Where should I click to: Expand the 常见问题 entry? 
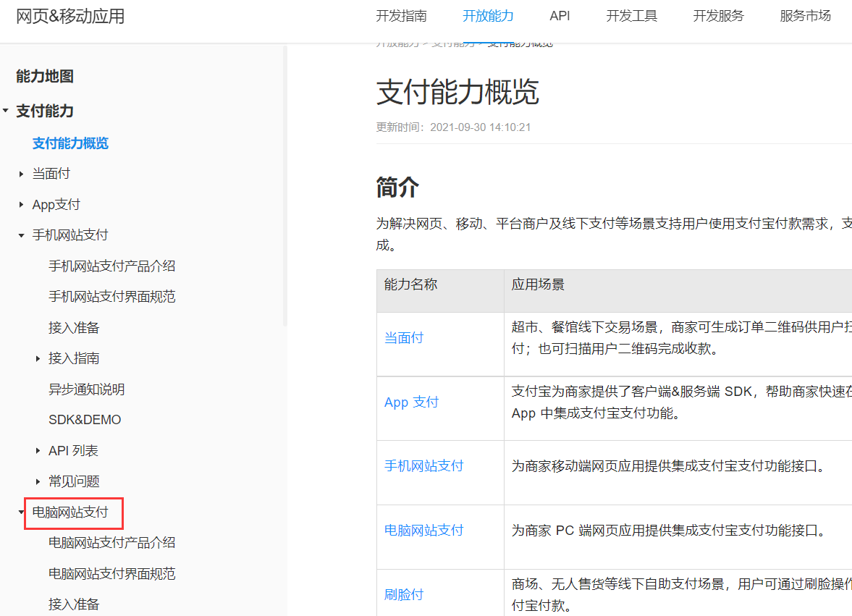pos(38,481)
